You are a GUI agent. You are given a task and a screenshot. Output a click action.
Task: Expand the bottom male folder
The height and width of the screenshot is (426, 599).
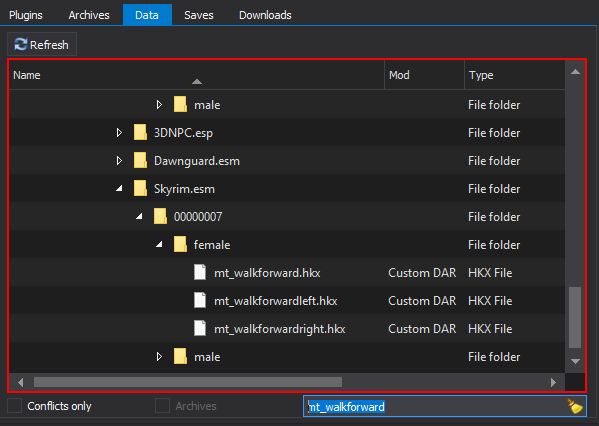159,356
